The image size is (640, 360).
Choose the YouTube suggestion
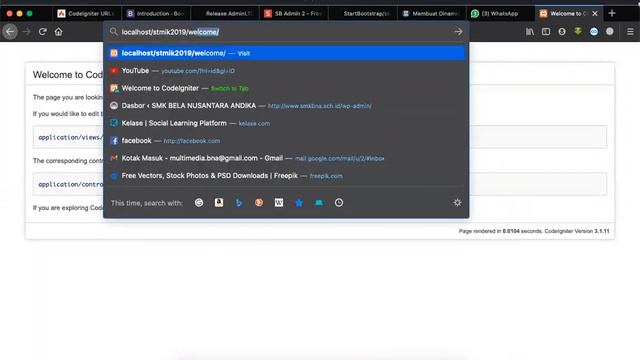tap(286, 71)
